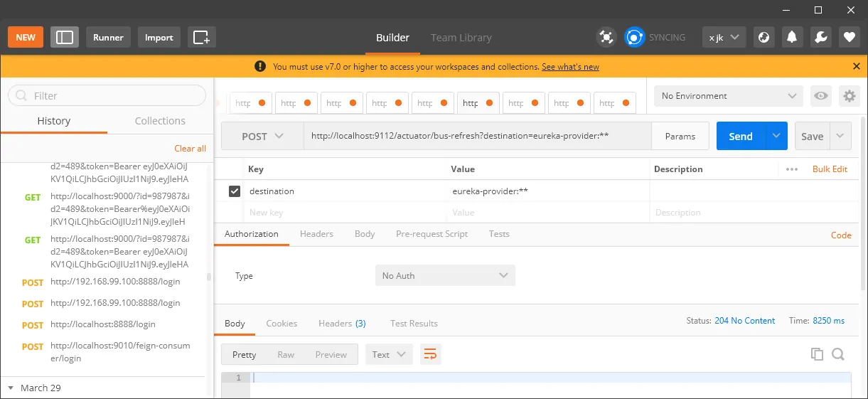Copy response body to clipboard icon

tap(817, 354)
